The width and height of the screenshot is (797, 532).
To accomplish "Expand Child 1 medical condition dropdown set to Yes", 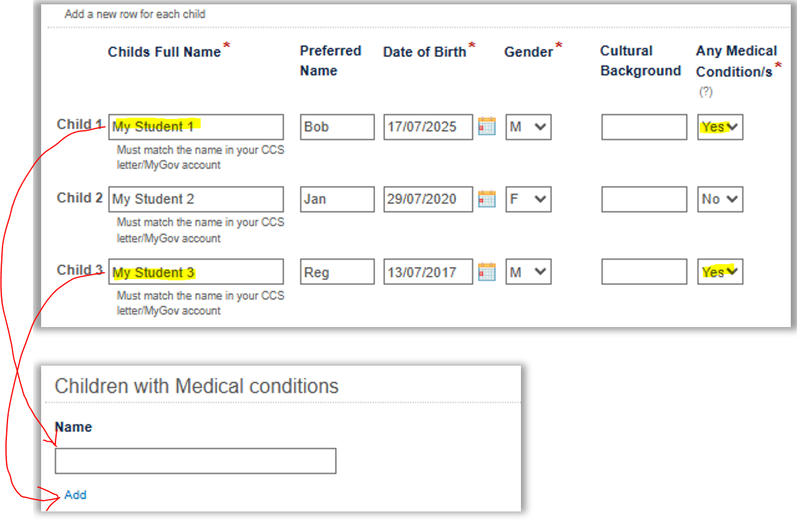I will 720,127.
